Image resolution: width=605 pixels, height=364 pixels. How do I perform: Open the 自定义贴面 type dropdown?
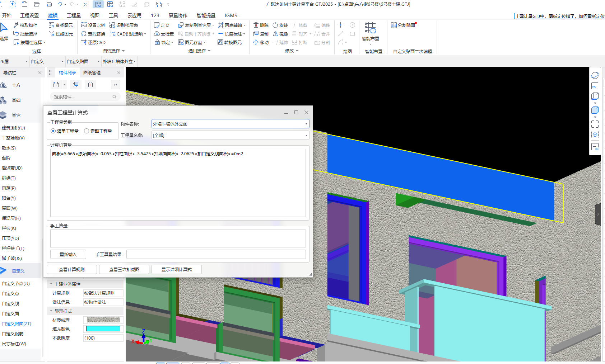pyautogui.click(x=83, y=62)
